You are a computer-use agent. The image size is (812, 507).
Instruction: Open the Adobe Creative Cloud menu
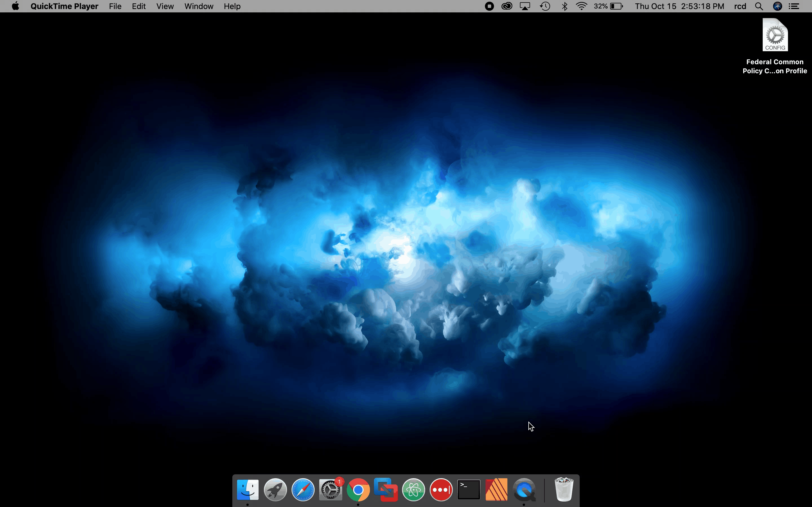coord(507,6)
